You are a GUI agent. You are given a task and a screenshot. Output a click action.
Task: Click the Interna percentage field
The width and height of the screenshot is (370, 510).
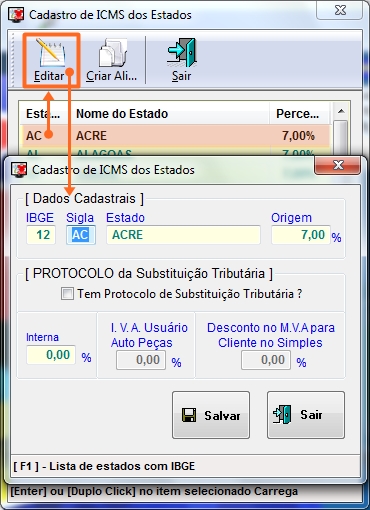point(51,355)
